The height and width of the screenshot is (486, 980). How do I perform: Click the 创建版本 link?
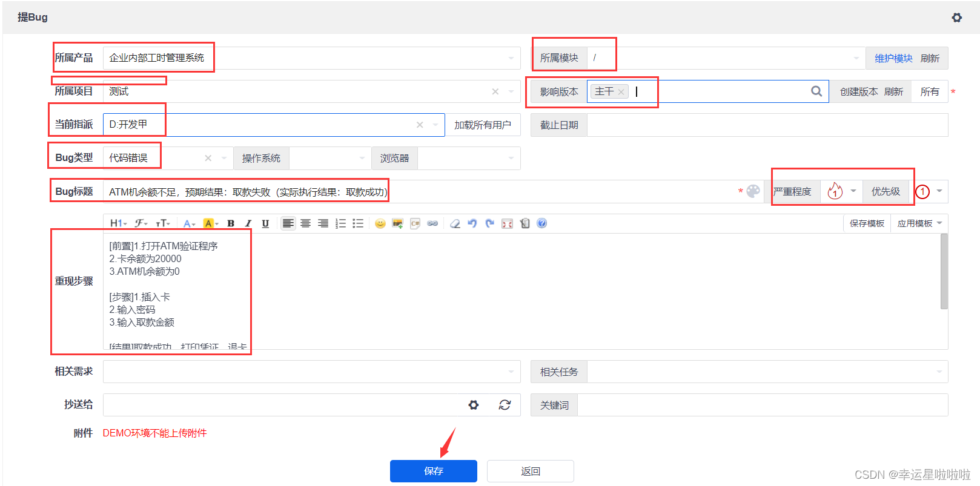(x=859, y=91)
